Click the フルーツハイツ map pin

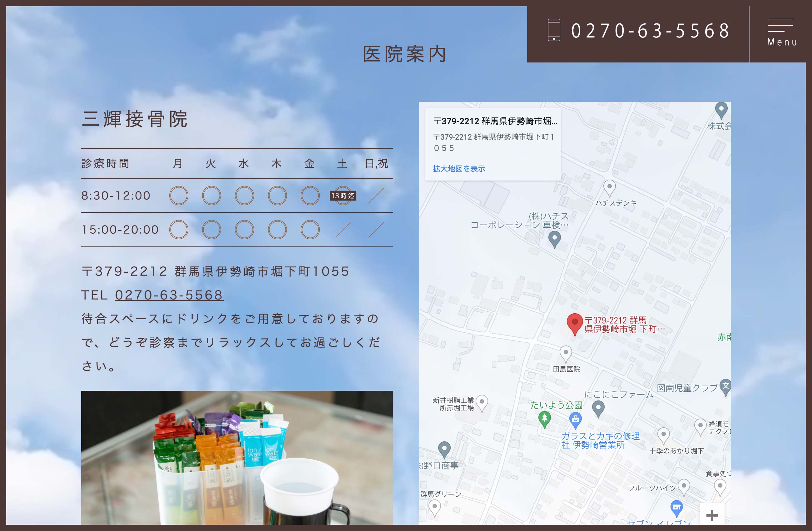tap(683, 486)
